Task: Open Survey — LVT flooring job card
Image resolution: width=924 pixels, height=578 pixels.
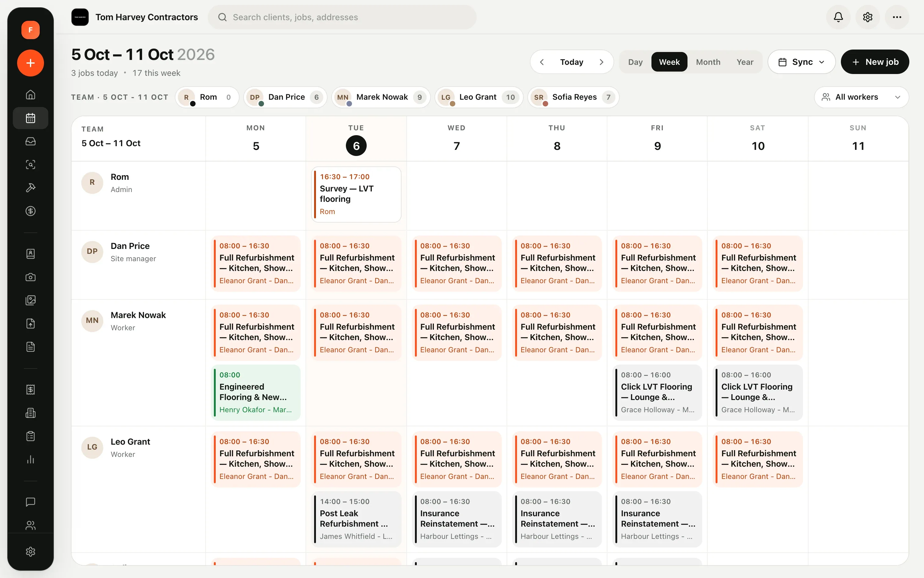Action: (x=356, y=194)
